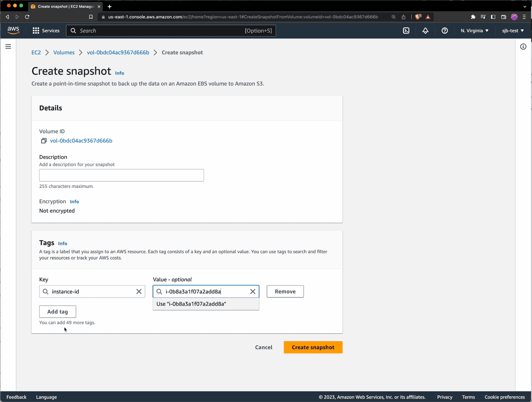Open Info link beside Create snapshot heading
The height and width of the screenshot is (402, 532).
119,73
